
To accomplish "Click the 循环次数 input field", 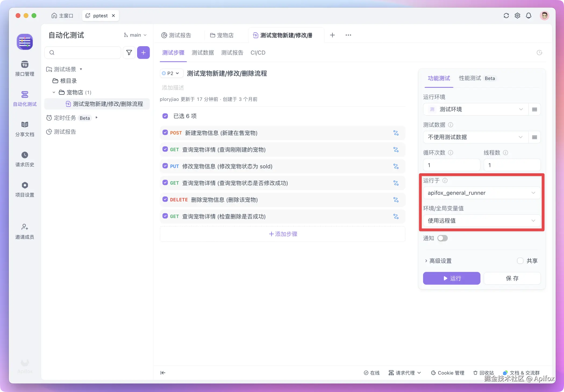I will tap(451, 165).
